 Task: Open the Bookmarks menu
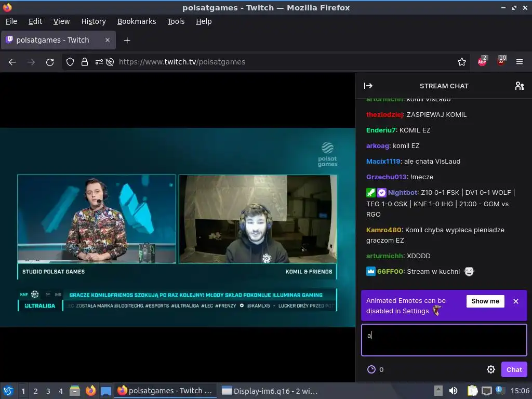pyautogui.click(x=137, y=21)
